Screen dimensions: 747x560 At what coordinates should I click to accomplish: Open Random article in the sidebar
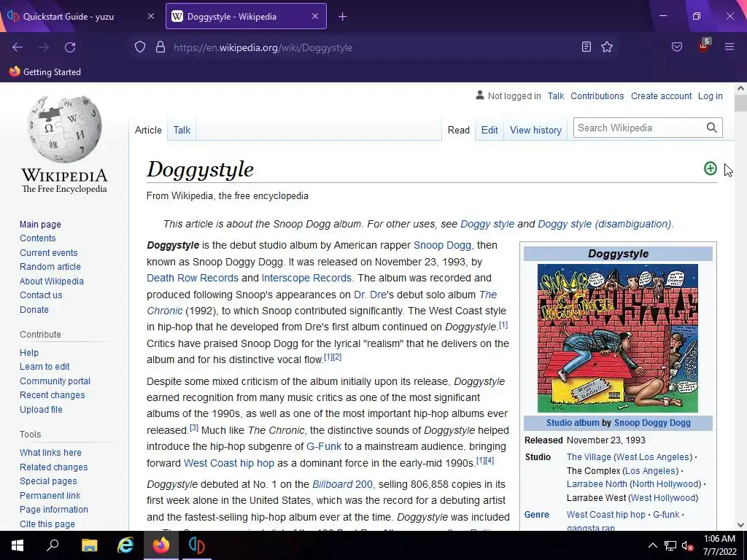50,267
